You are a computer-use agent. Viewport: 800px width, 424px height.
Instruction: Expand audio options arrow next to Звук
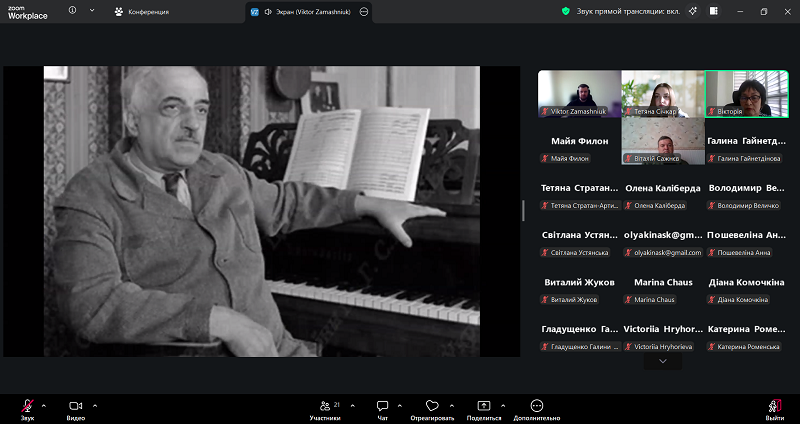[43, 405]
